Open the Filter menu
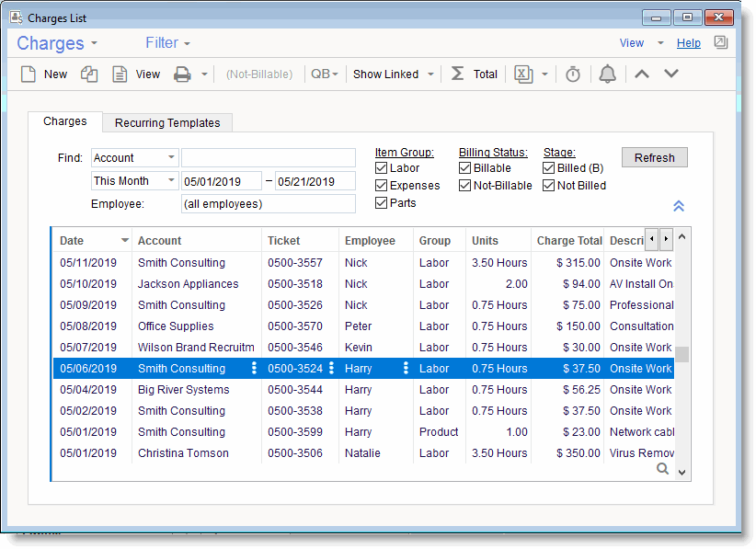756x549 pixels. pos(167,43)
